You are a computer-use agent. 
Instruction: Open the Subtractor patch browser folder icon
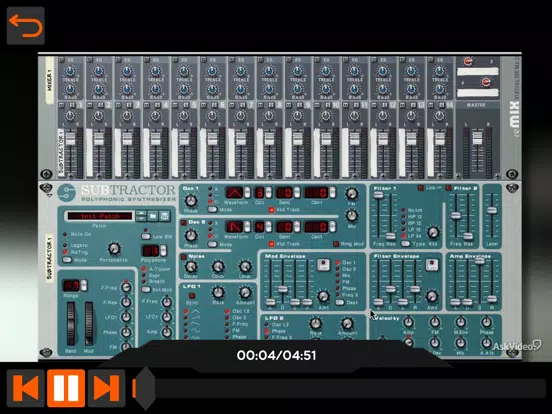(153, 215)
